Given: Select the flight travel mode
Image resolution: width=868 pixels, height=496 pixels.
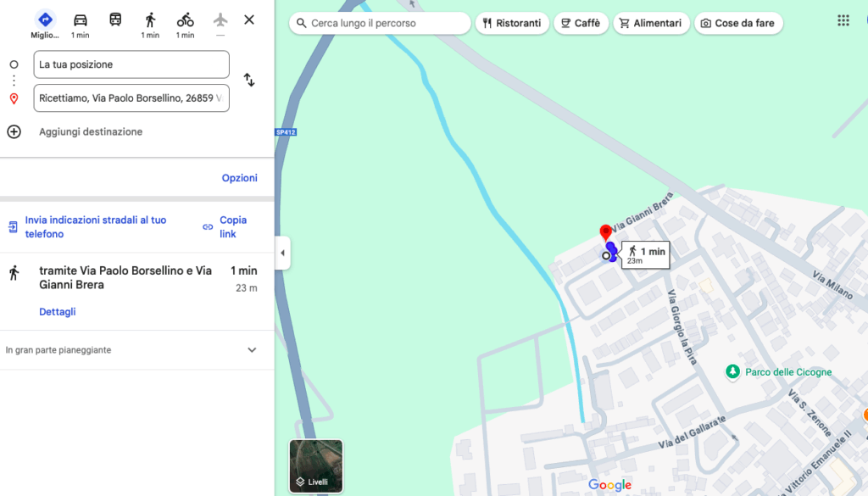Looking at the screenshot, I should (220, 20).
